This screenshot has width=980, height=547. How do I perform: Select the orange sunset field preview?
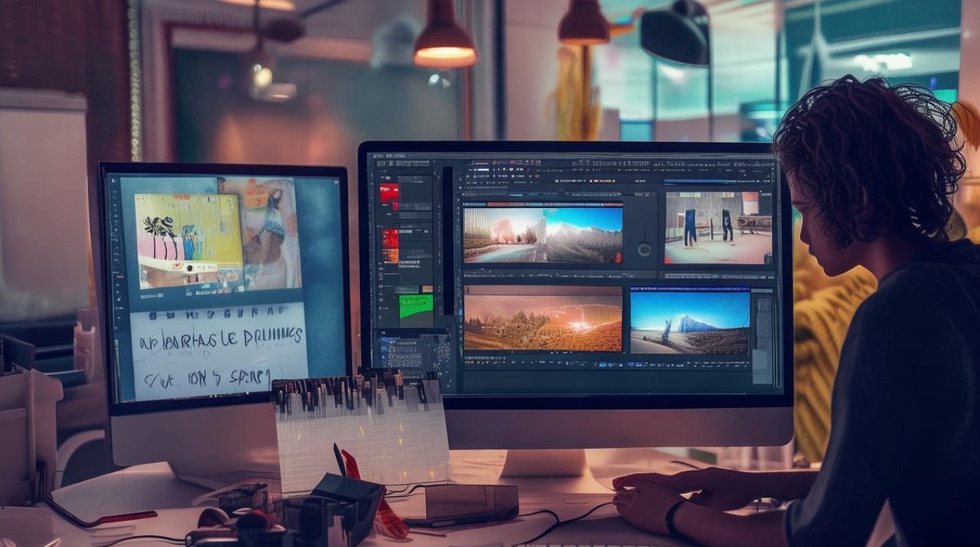tap(543, 319)
